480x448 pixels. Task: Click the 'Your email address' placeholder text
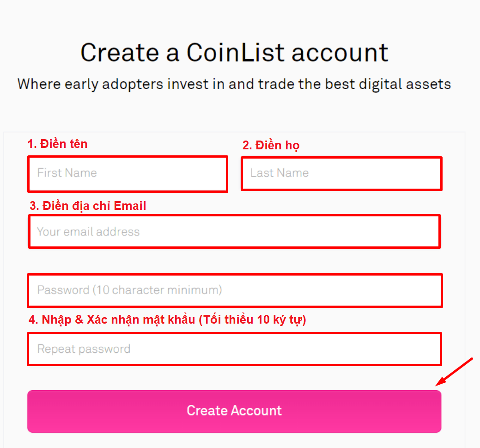[x=88, y=232]
